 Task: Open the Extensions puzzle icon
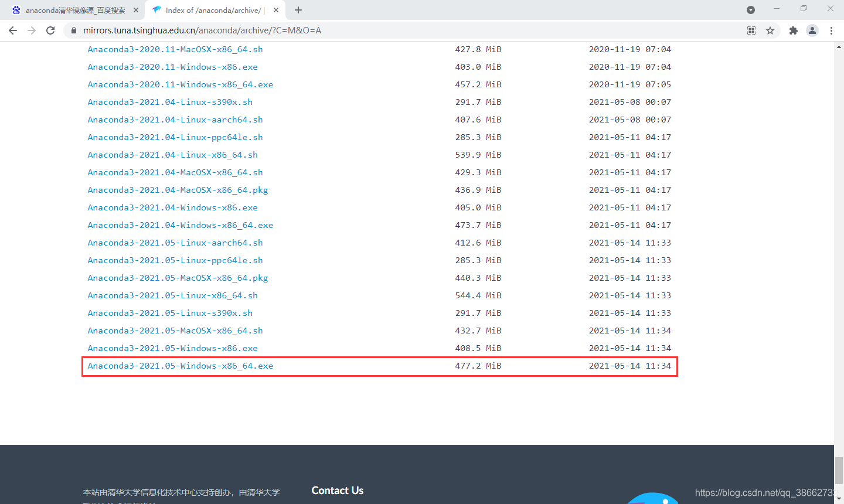click(794, 30)
